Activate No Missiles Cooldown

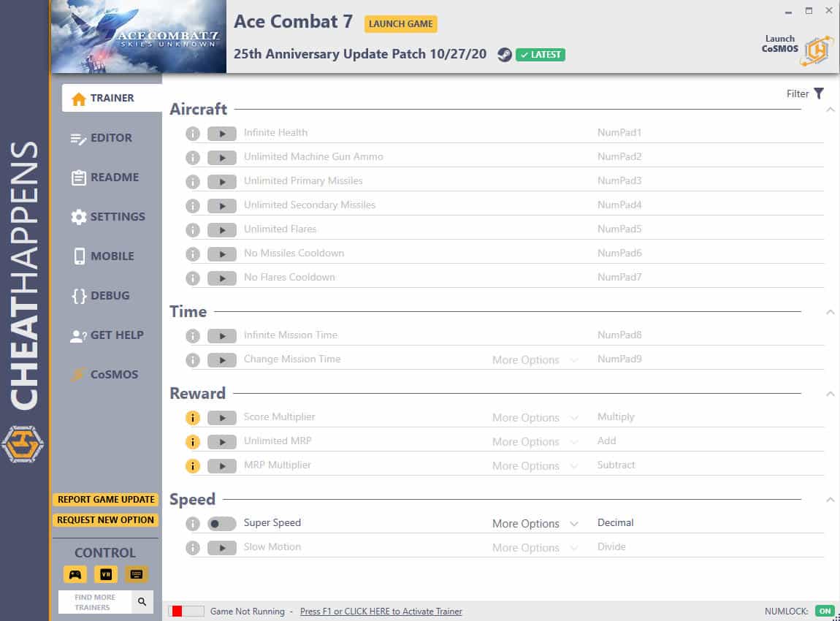point(222,254)
